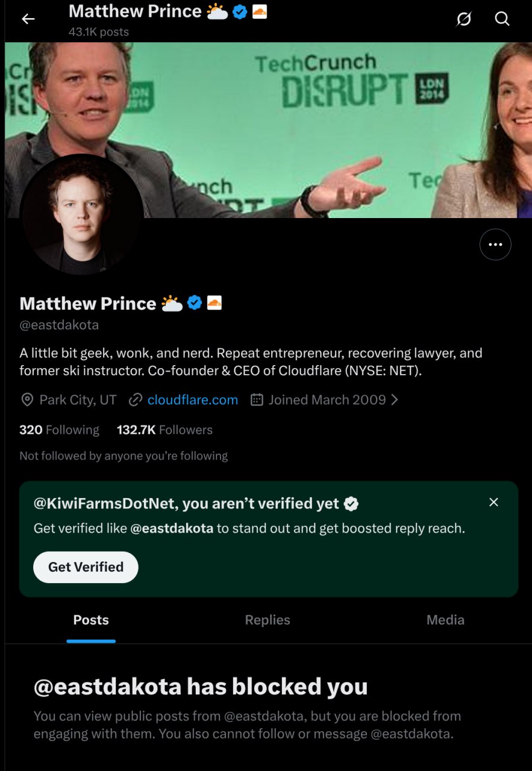Viewport: 532px width, 771px height.
Task: Select the Posts tab
Action: [91, 620]
